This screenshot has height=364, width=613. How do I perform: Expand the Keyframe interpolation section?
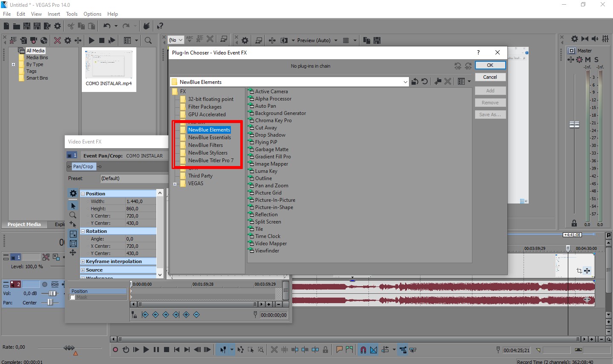click(x=83, y=261)
